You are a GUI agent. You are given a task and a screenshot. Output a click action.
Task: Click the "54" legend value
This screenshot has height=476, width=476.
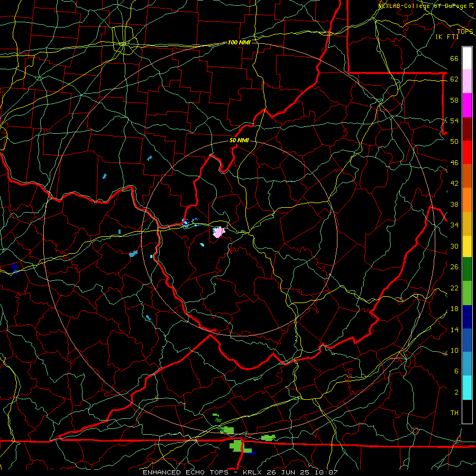[x=454, y=121]
